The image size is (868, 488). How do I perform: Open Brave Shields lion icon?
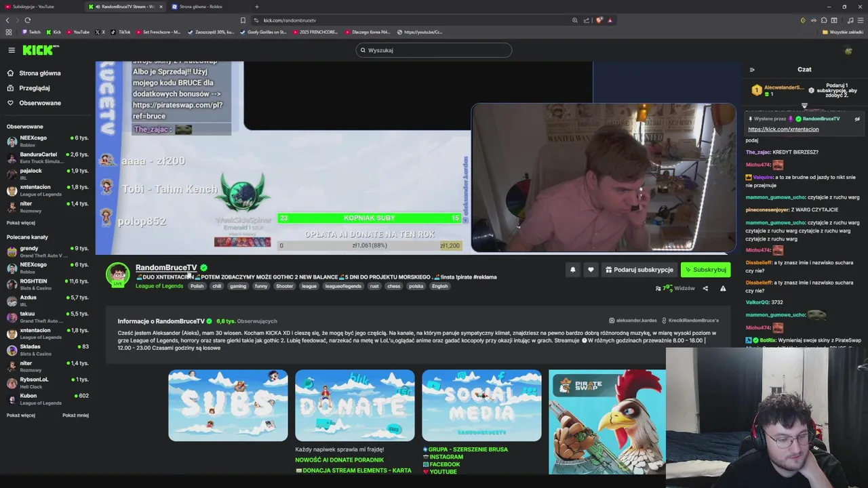coord(599,20)
